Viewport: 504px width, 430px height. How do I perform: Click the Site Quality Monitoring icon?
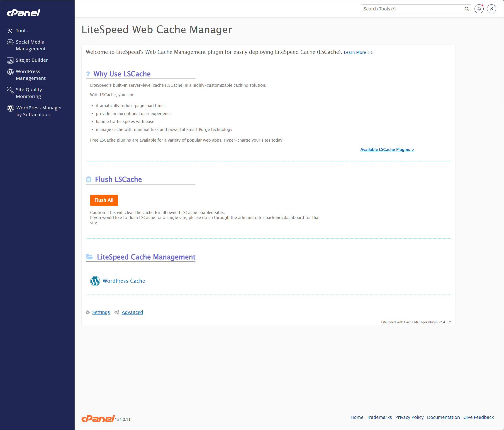click(x=10, y=90)
